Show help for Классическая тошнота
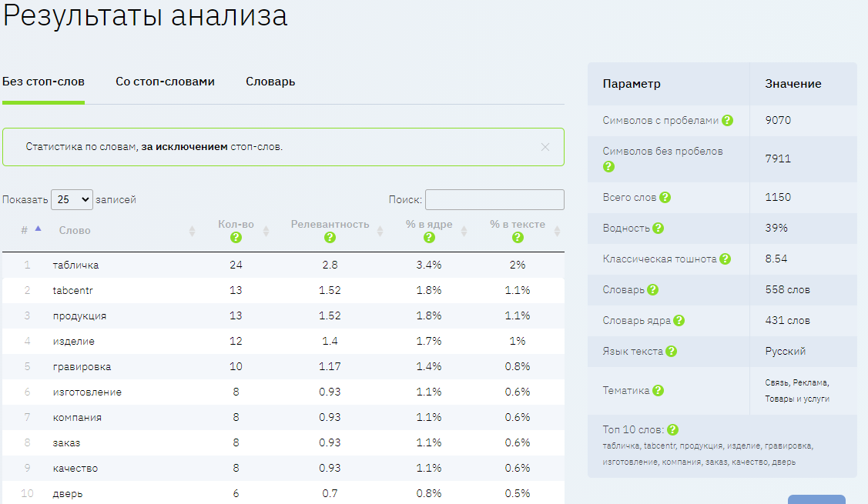Screen dimensions: 868x504 pyautogui.click(x=726, y=259)
